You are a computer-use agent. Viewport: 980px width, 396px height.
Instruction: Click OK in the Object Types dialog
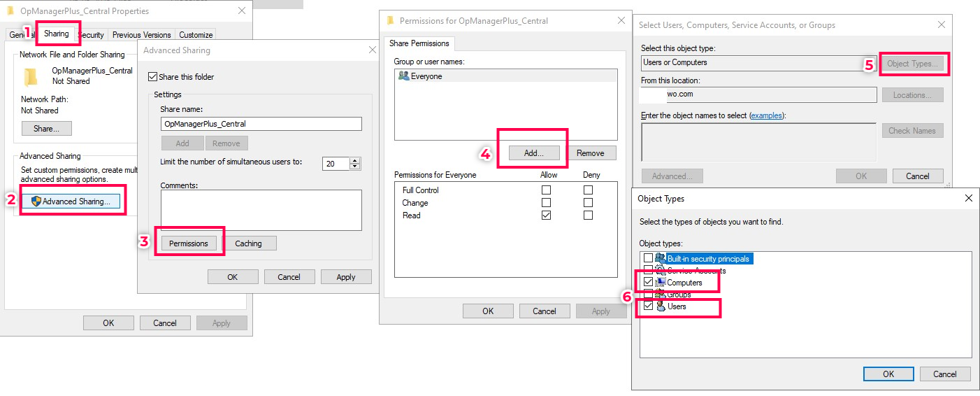tap(888, 374)
